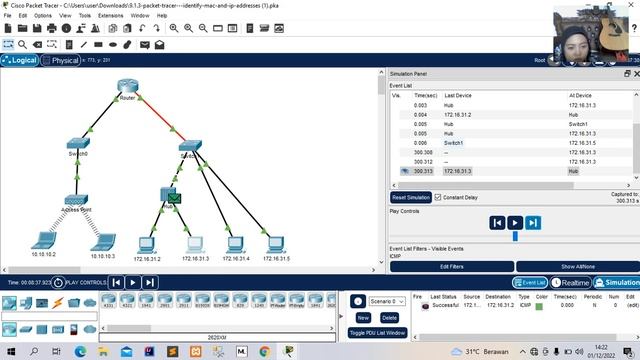Switch to the Realtime mode
Screen dimensions: 640x360
click(x=571, y=282)
